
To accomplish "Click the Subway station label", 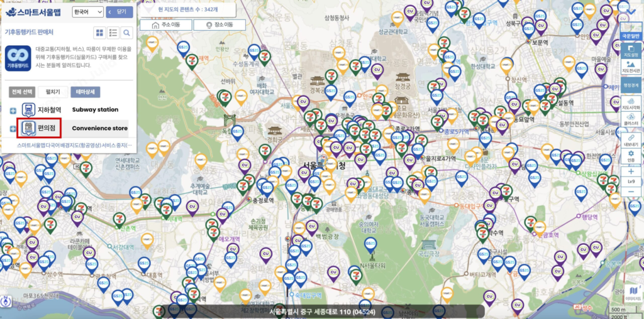I will [96, 109].
